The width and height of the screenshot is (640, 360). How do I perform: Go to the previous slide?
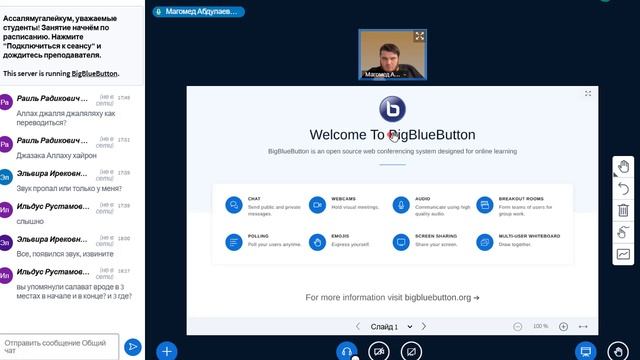point(358,327)
